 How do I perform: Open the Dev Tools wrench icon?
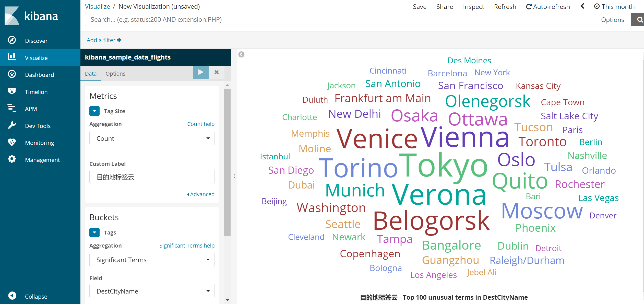tap(12, 125)
